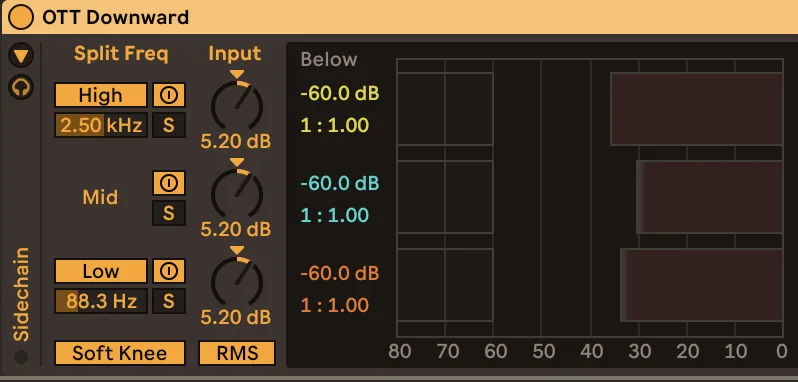Click the 2.50 kHz split frequency field
This screenshot has width=798, height=382.
coord(101,125)
